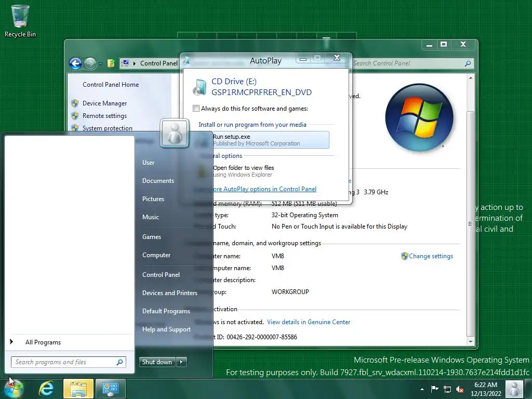Screen dimensions: 532x399
Task: Click the search magnifier in Control Panel
Action: 468,63
